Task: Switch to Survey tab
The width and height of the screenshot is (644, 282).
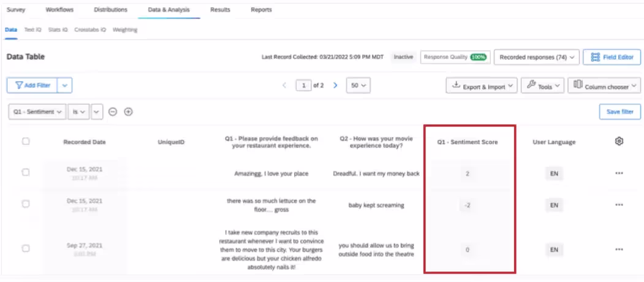Action: point(16,9)
